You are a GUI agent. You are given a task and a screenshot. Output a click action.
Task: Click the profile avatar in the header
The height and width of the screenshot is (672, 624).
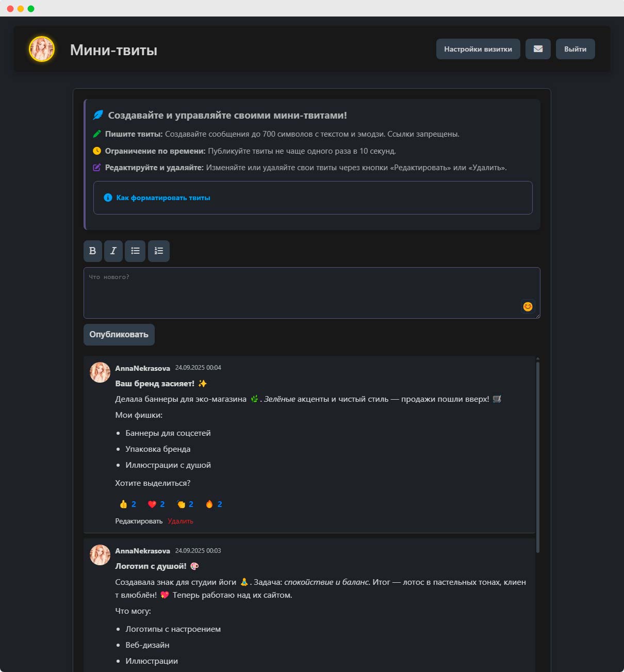tap(42, 49)
